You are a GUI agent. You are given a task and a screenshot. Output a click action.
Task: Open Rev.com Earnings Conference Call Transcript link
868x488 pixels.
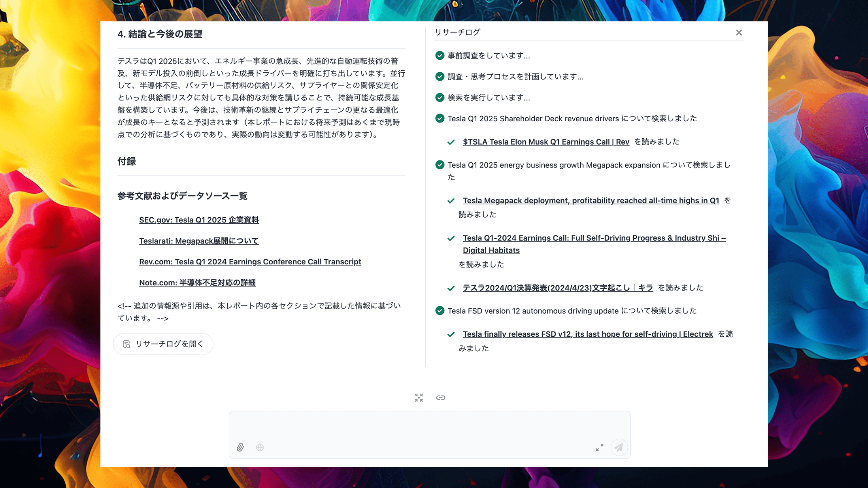tap(250, 262)
